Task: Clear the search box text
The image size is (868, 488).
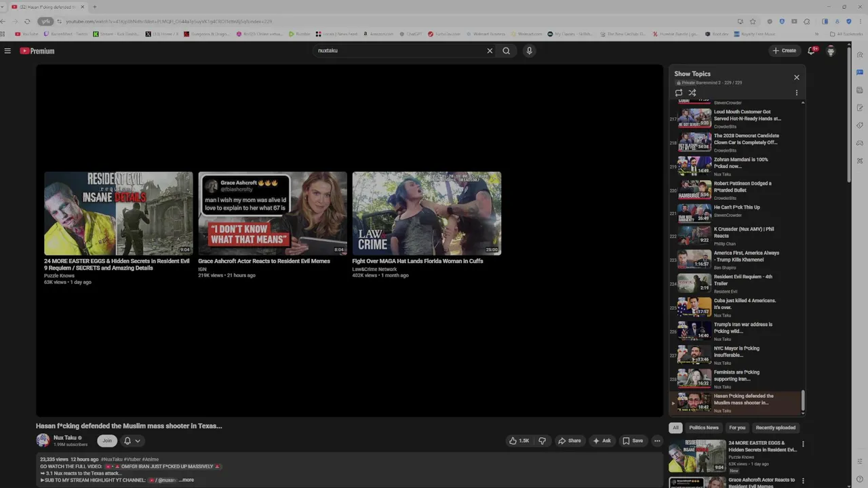Action: (490, 51)
